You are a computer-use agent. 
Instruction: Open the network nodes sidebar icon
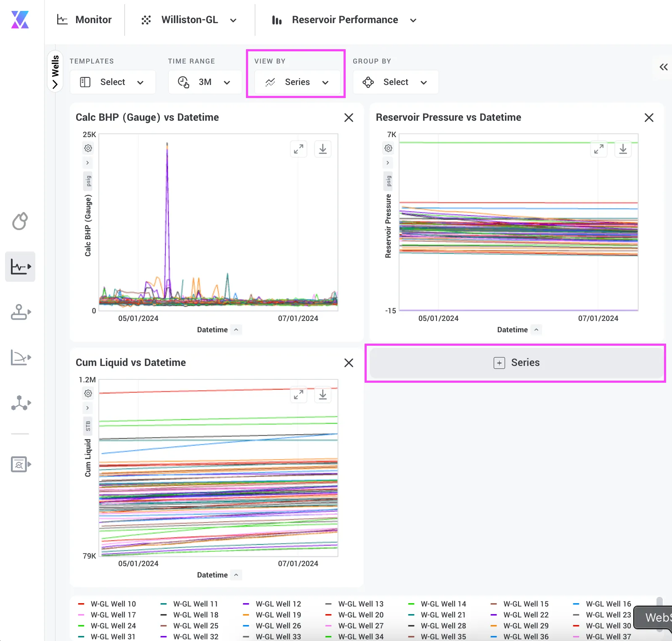21,403
